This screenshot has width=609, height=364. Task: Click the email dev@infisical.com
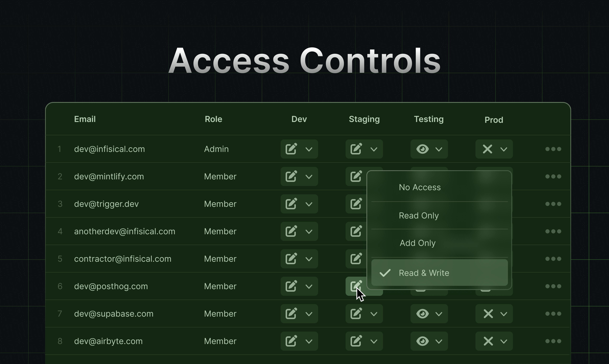[x=110, y=149]
